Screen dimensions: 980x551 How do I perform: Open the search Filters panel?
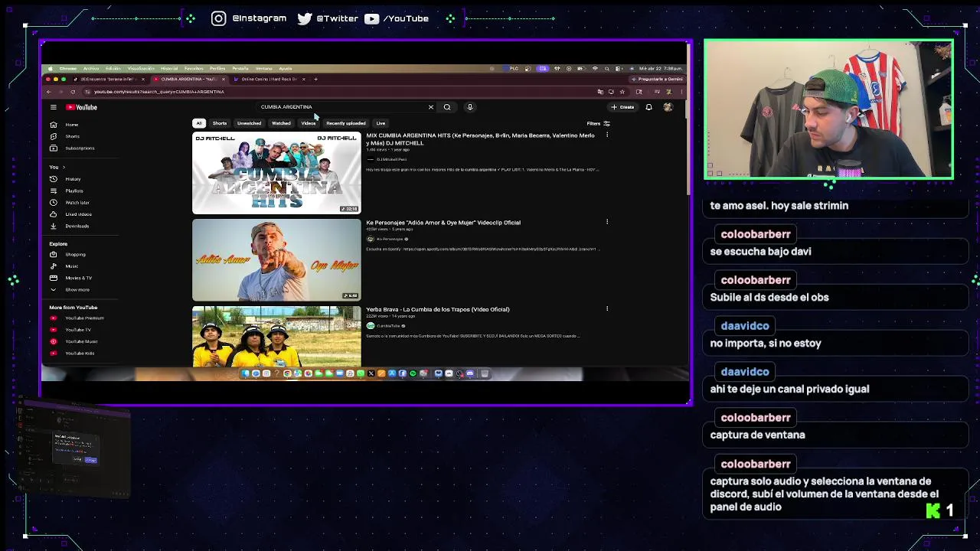[598, 123]
